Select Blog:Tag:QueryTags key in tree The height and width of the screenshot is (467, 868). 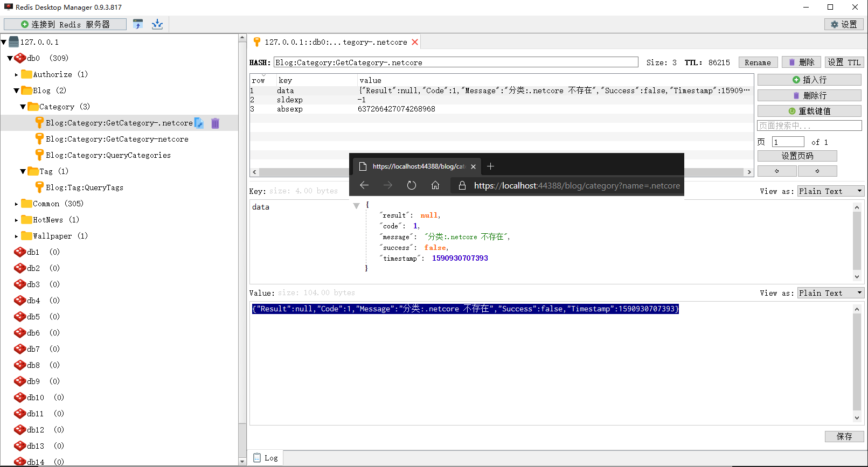pyautogui.click(x=84, y=187)
